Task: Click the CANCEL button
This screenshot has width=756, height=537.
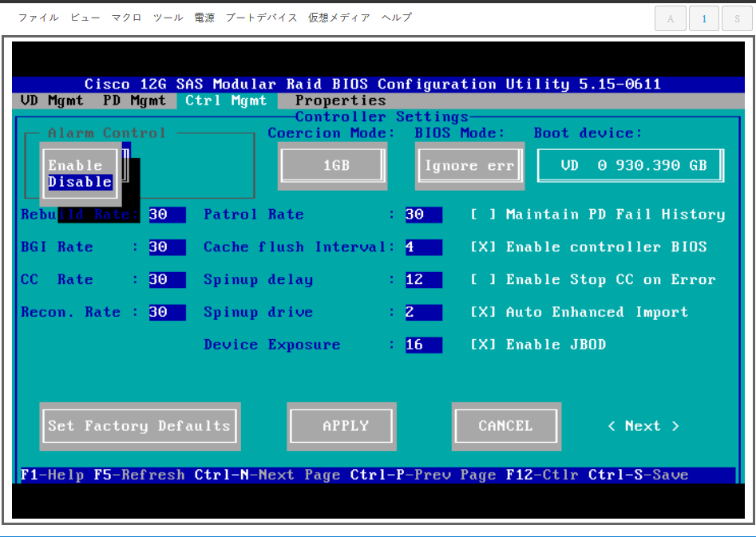Action: coord(506,426)
